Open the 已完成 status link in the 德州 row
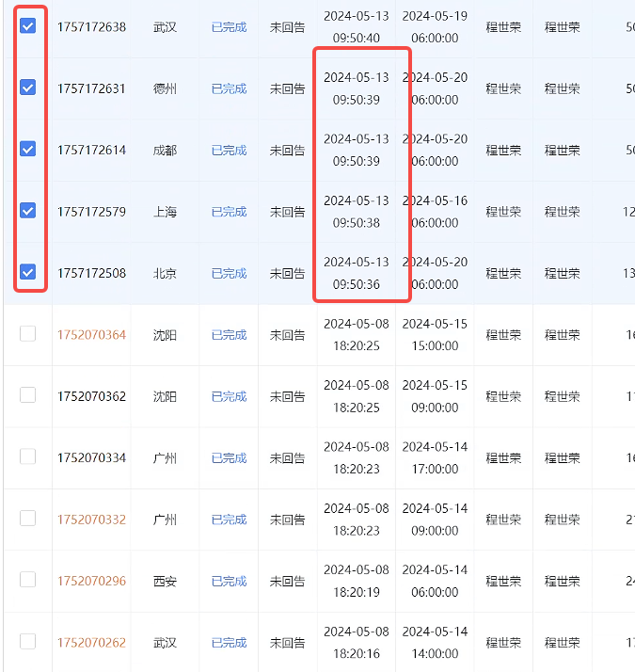The width and height of the screenshot is (635, 672). pyautogui.click(x=230, y=88)
